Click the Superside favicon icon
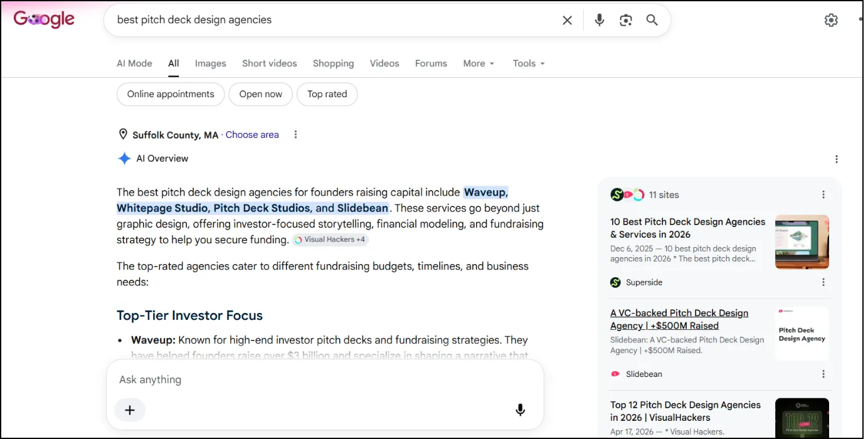Viewport: 868px width, 439px height. pos(615,282)
